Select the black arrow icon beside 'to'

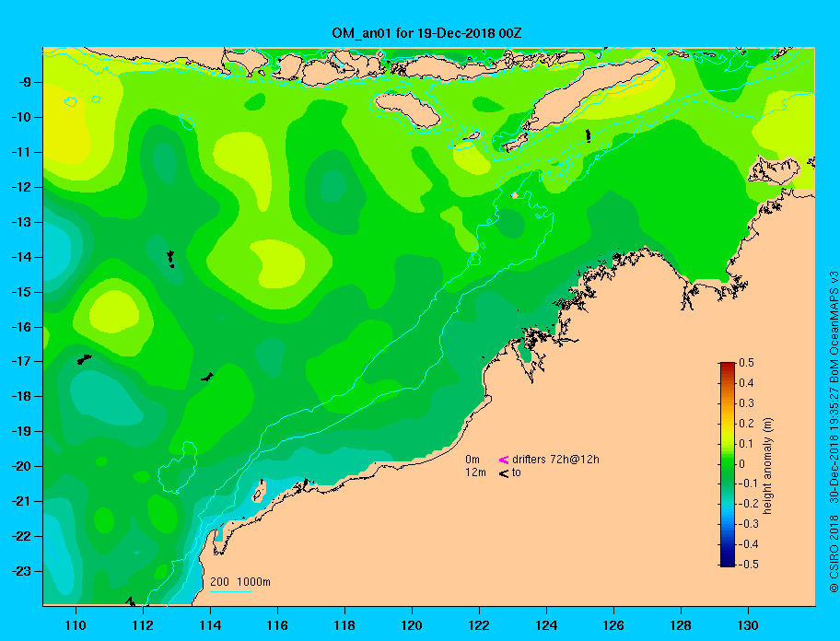[x=504, y=472]
